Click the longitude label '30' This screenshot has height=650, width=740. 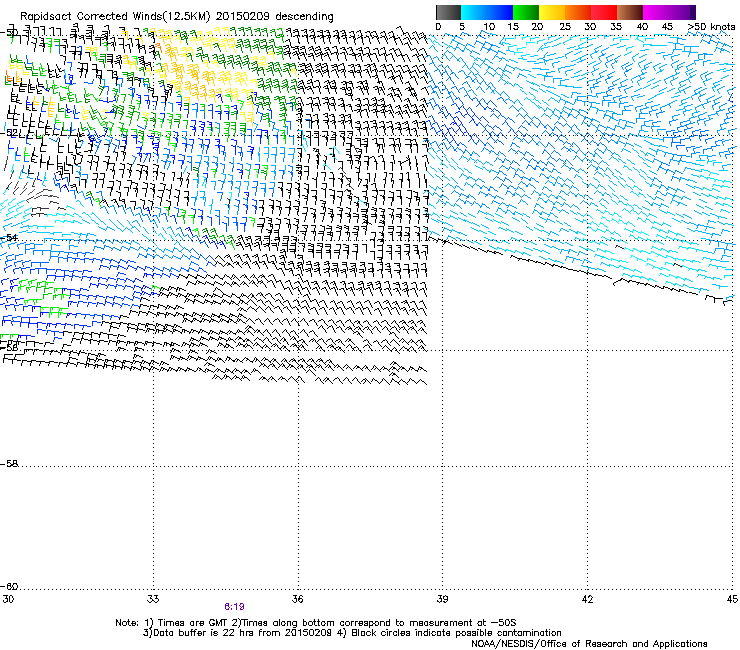(x=8, y=599)
